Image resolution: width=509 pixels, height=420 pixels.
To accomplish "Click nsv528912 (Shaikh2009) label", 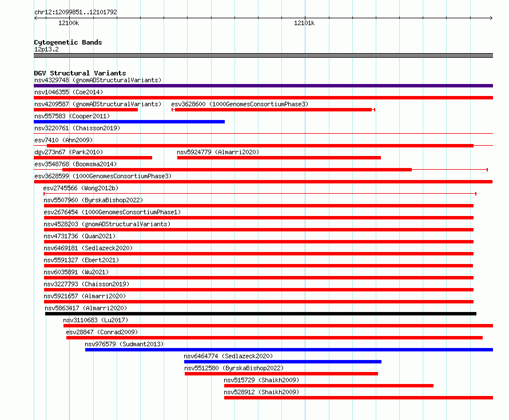I will pos(261,392).
